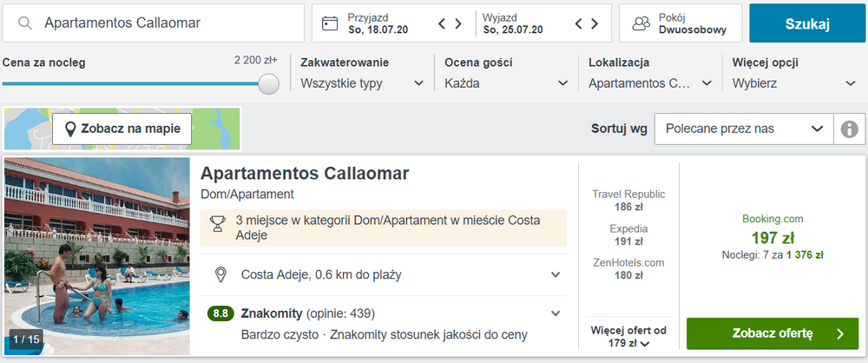Click the sorting info icon
The height and width of the screenshot is (363, 868).
pos(848,129)
